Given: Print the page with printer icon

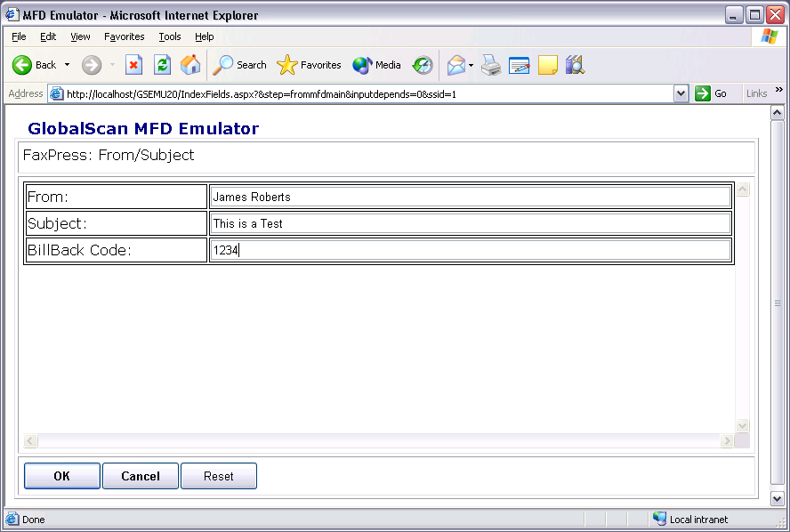Looking at the screenshot, I should (491, 65).
